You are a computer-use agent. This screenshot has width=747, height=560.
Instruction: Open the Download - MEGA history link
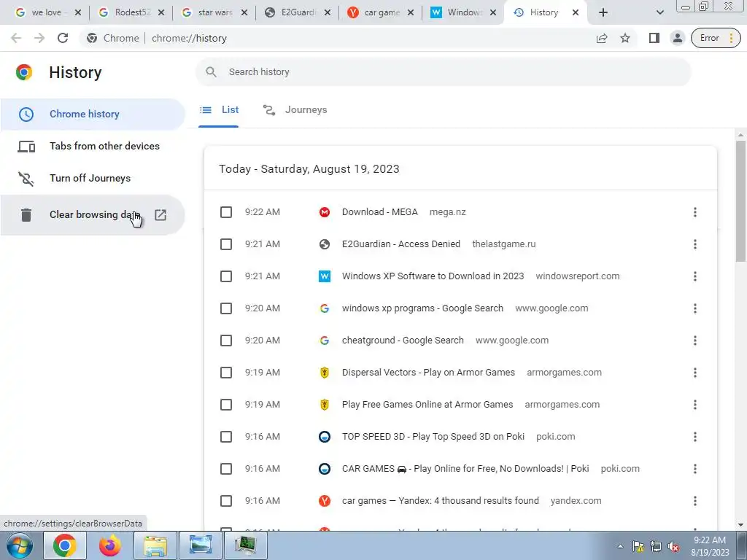point(379,212)
